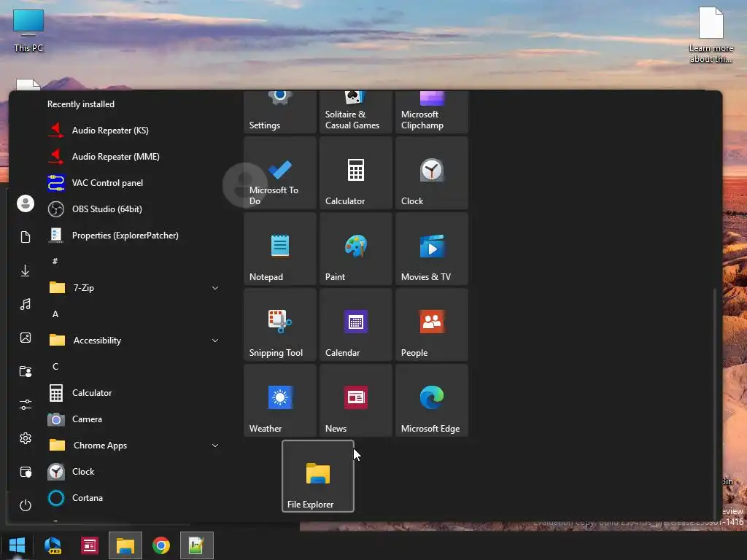Open Camera in the apps list
This screenshot has width=747, height=560.
(134, 419)
